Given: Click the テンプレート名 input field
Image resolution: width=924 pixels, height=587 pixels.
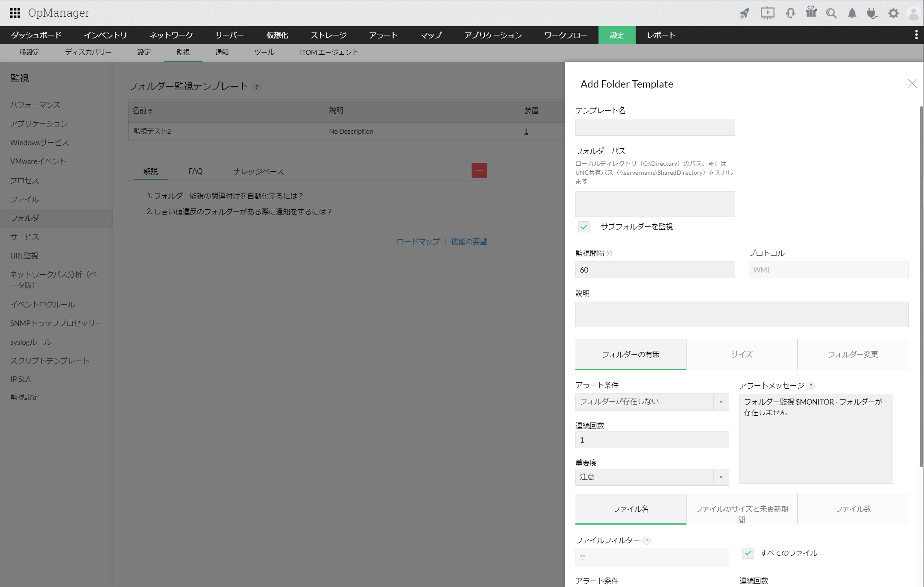Looking at the screenshot, I should [655, 127].
